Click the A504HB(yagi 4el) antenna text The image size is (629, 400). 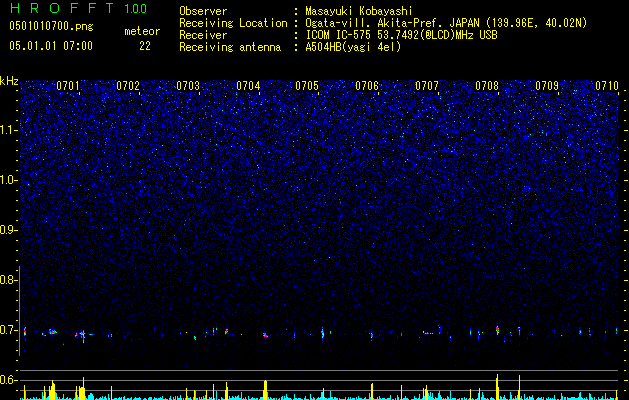click(x=353, y=47)
